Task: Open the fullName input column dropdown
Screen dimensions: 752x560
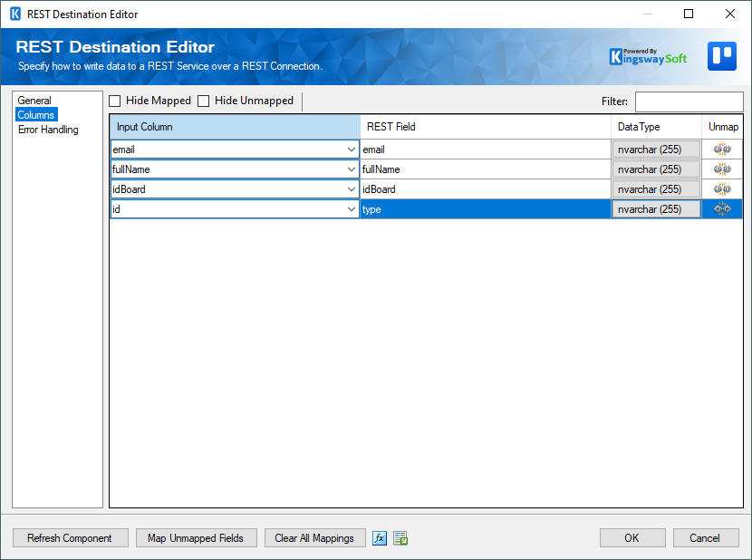Action: (351, 169)
